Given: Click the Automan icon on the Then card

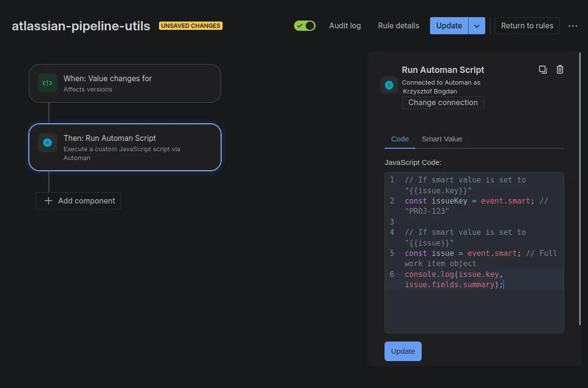Looking at the screenshot, I should 47,143.
